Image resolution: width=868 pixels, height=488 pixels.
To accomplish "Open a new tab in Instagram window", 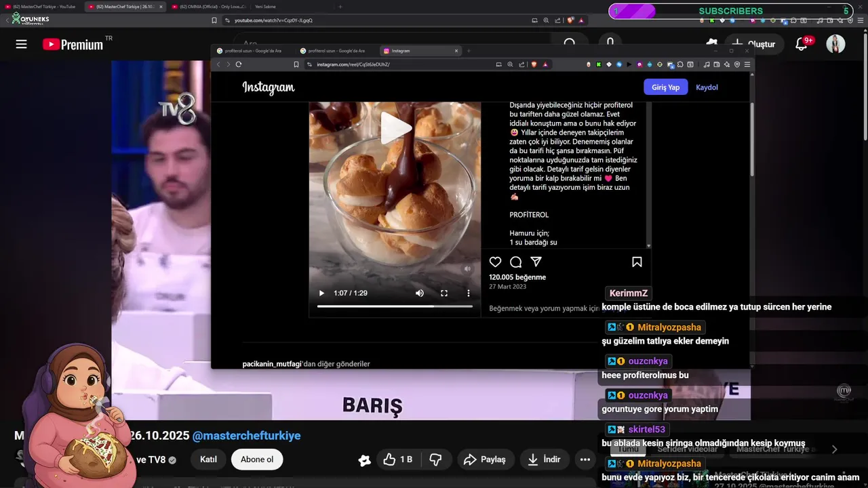I will (x=469, y=51).
